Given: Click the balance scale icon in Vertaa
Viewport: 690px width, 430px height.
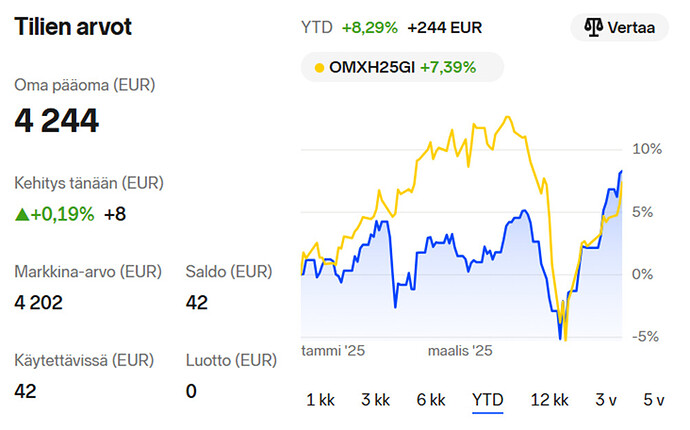Looking at the screenshot, I should pyautogui.click(x=593, y=27).
